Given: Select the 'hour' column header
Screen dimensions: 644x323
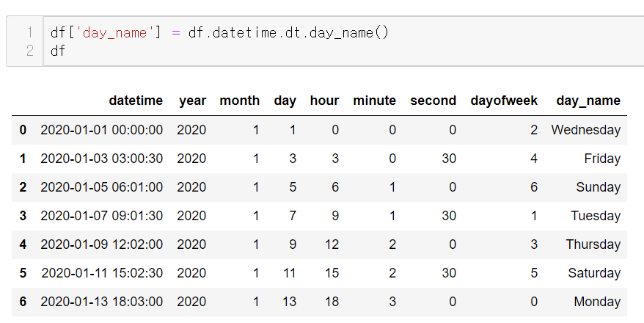Looking at the screenshot, I should 324,101.
